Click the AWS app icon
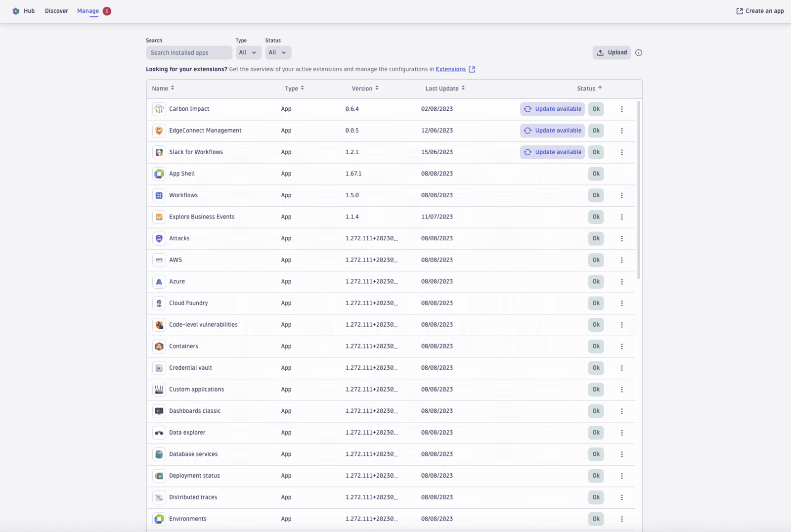Screen dimensions: 791x532 [159, 260]
